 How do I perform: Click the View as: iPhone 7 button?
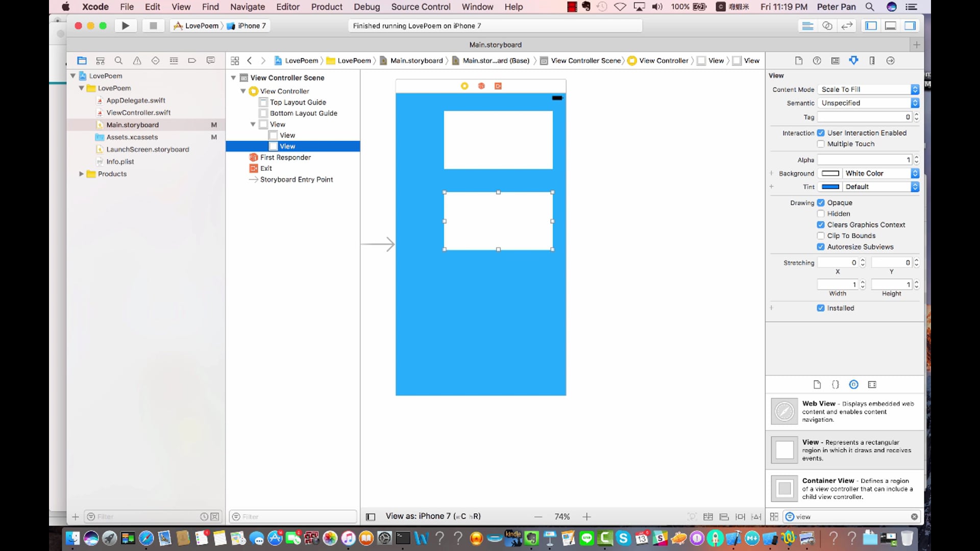433,516
